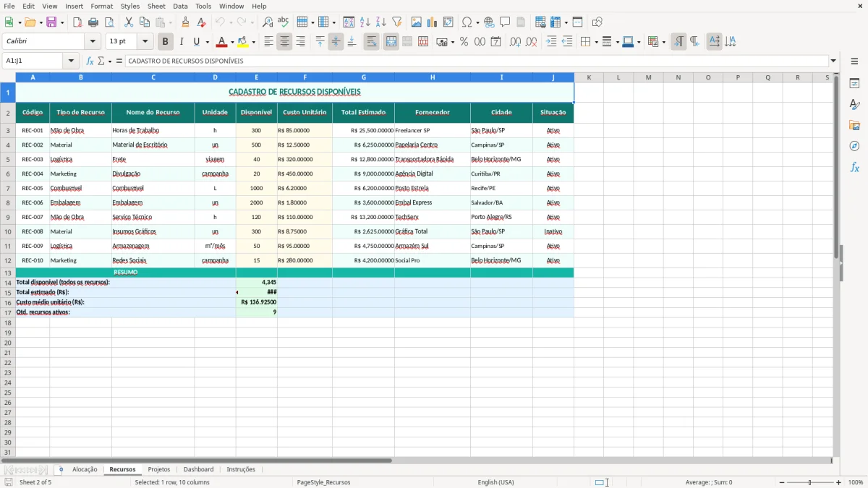Image resolution: width=868 pixels, height=488 pixels.
Task: Toggle Merge and Center Cells
Action: [x=391, y=42]
